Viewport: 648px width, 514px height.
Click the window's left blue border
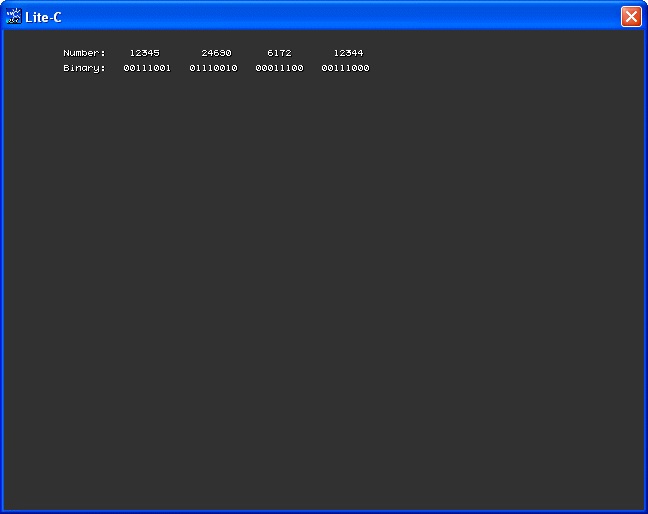pyautogui.click(x=2, y=270)
